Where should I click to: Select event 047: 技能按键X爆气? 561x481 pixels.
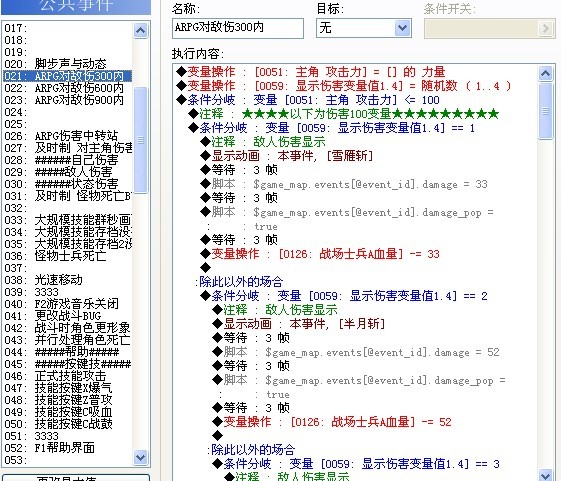[68, 388]
